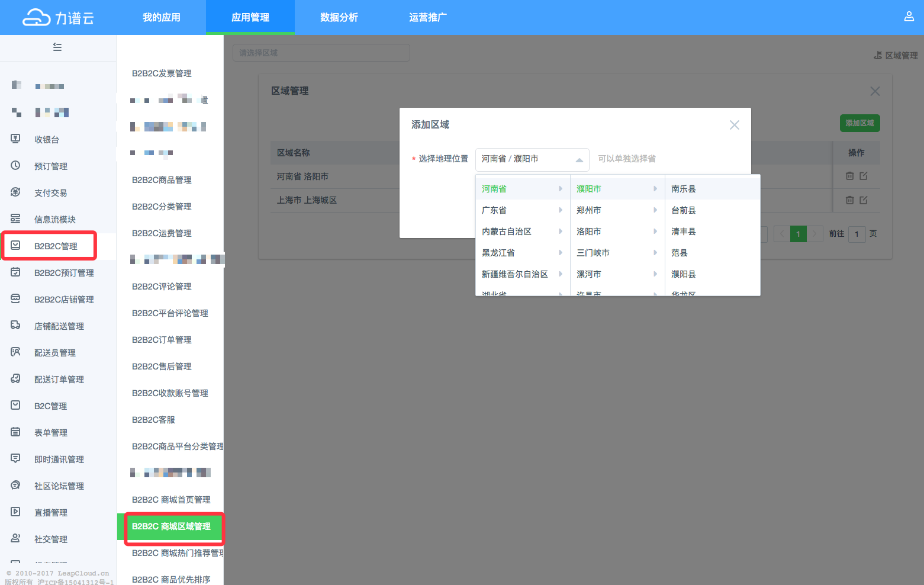Open B2B2C发票管理 submenu item

coord(162,73)
